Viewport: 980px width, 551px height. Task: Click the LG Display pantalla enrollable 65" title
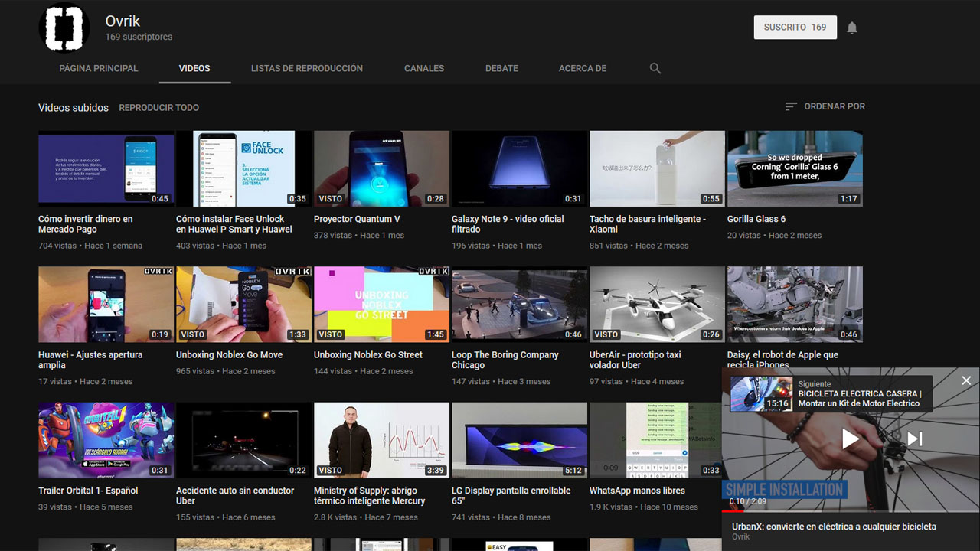pyautogui.click(x=511, y=496)
